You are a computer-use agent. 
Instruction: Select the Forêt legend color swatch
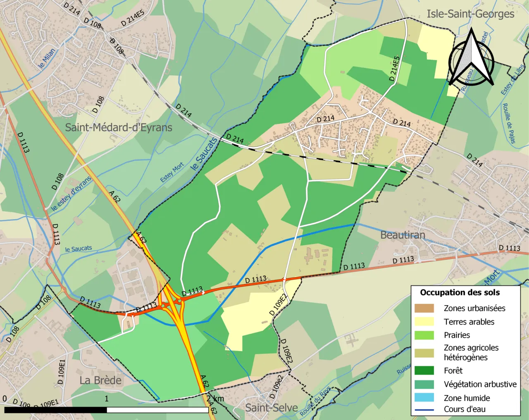[x=424, y=370]
